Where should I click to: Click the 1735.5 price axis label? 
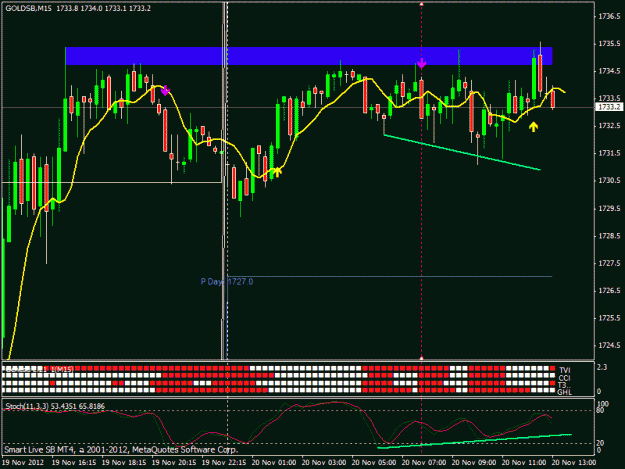coord(609,44)
